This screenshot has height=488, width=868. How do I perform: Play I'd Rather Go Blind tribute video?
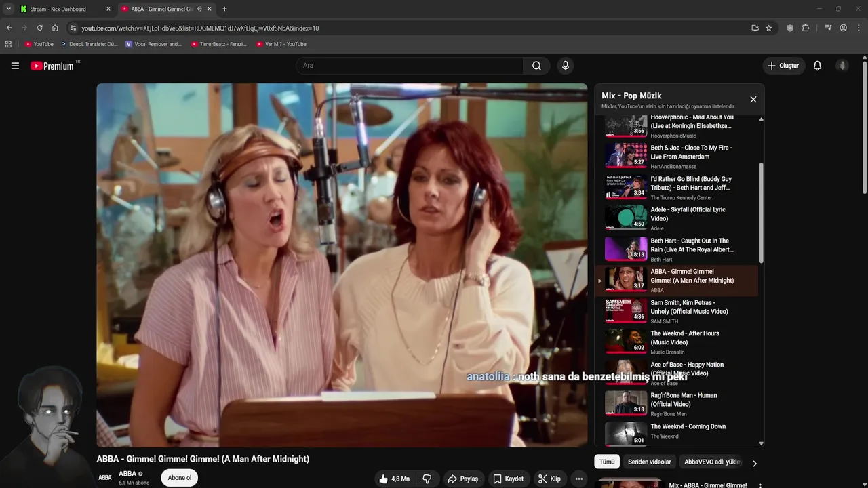tap(676, 188)
